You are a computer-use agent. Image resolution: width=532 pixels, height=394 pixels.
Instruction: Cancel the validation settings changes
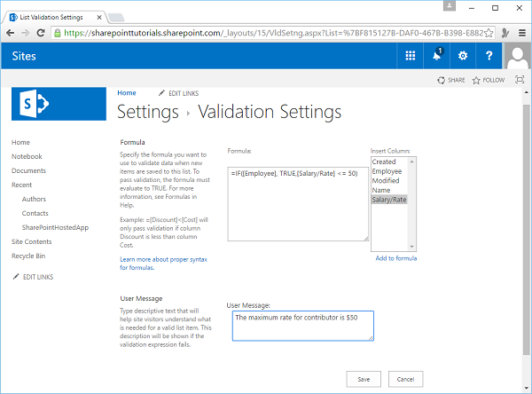click(x=405, y=379)
